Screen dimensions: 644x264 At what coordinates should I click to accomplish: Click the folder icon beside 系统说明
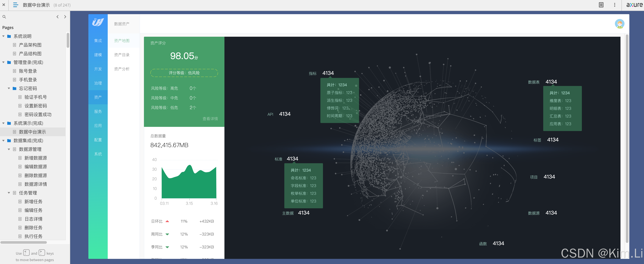point(9,36)
